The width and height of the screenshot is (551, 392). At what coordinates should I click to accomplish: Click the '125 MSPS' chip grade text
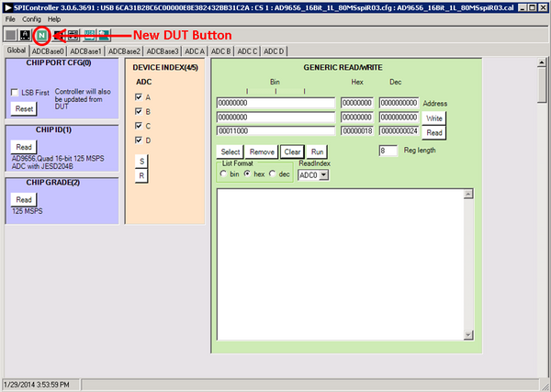[27, 211]
